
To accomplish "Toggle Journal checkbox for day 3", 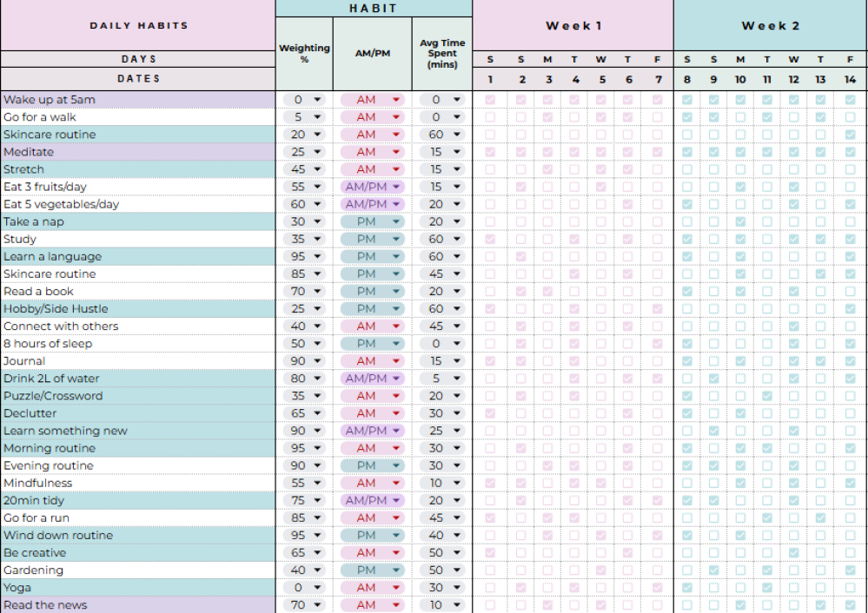I will pyautogui.click(x=547, y=361).
